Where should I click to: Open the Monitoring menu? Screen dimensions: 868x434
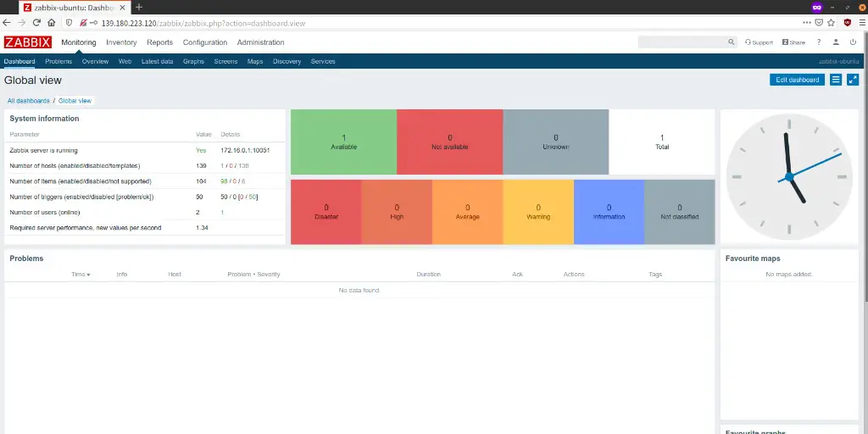point(79,42)
